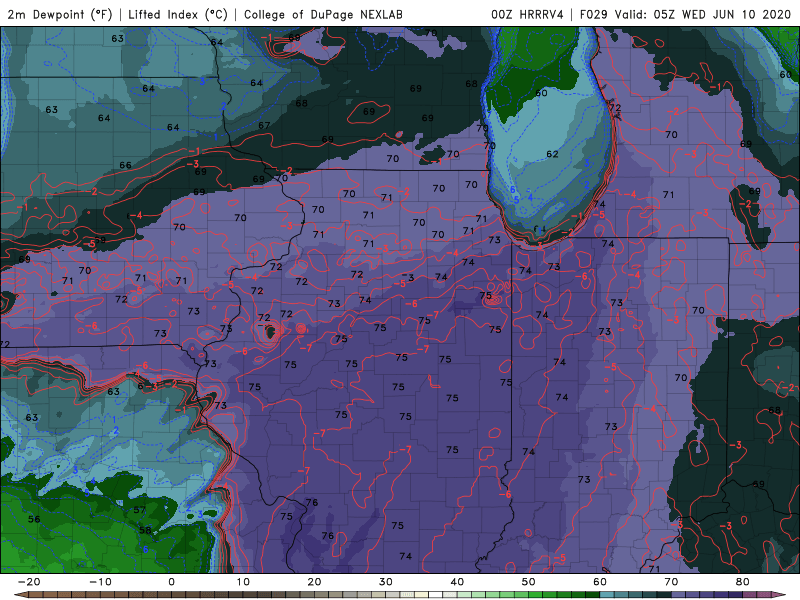
Task: Click the "58" dewpoint value on map
Action: (x=145, y=531)
